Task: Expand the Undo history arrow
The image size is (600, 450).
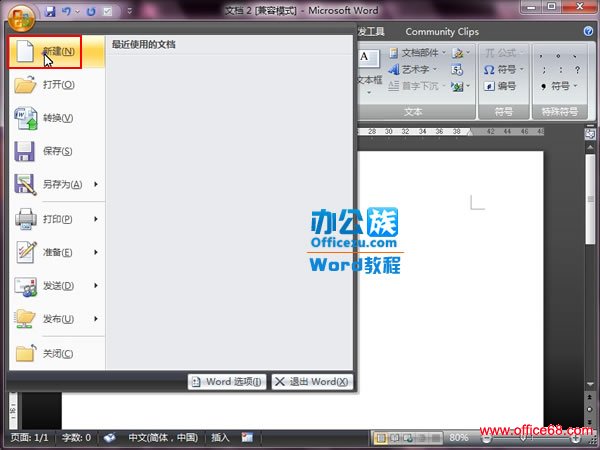Action: (77, 11)
